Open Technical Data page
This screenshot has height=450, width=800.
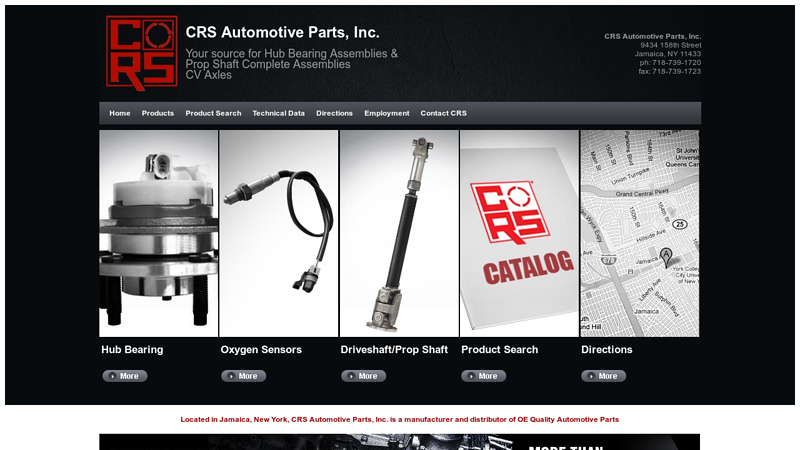pyautogui.click(x=278, y=113)
